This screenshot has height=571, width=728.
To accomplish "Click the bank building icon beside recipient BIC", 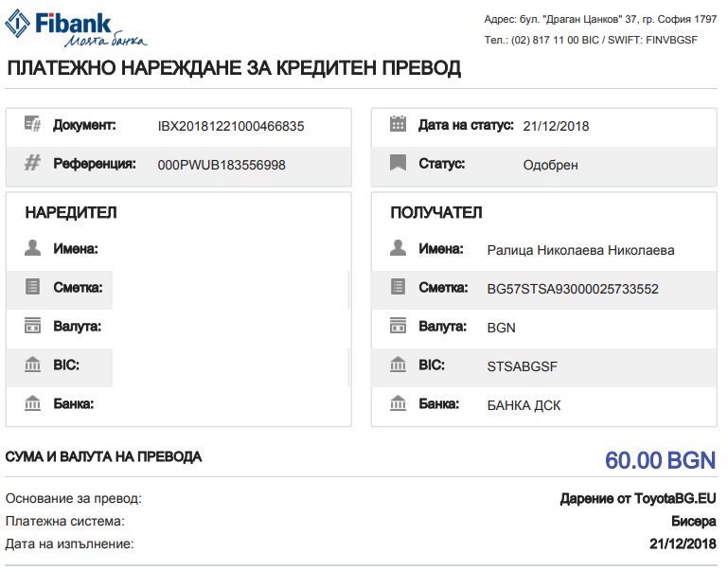I will coord(399,366).
